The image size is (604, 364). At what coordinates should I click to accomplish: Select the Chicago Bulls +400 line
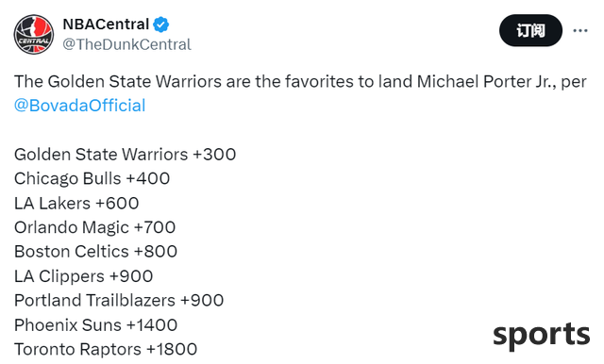pyautogui.click(x=92, y=178)
